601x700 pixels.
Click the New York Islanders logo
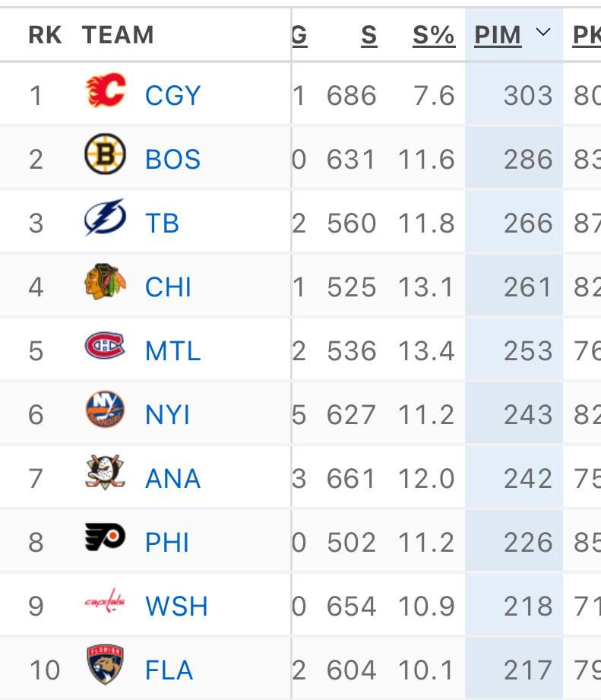[x=105, y=413]
